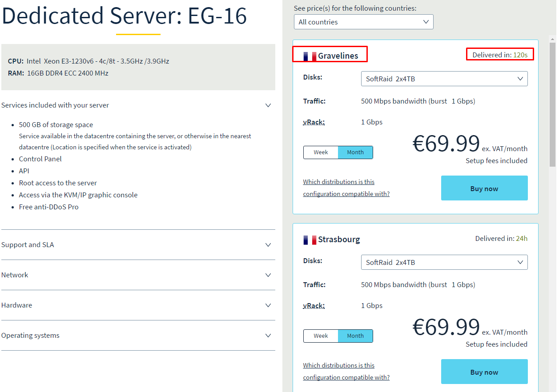Open the Strasbourg Disks SoftRaid dropdown
Image resolution: width=559 pixels, height=392 pixels.
[444, 262]
